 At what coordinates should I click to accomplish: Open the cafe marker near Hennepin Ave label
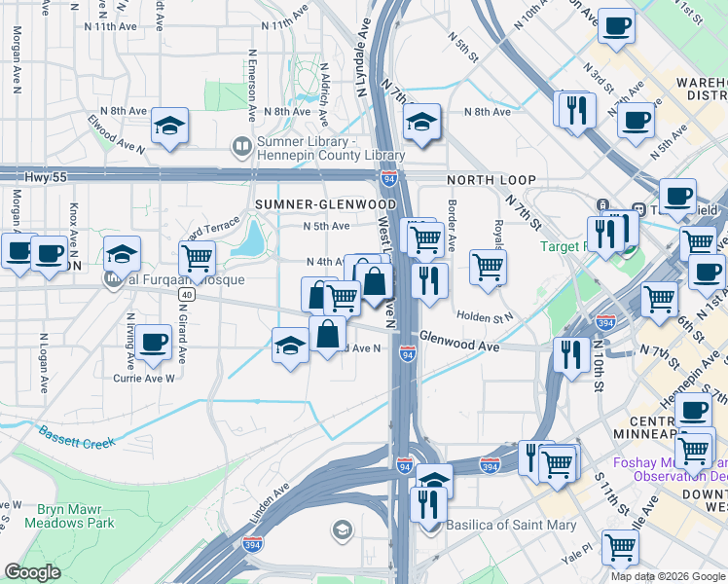(x=694, y=411)
